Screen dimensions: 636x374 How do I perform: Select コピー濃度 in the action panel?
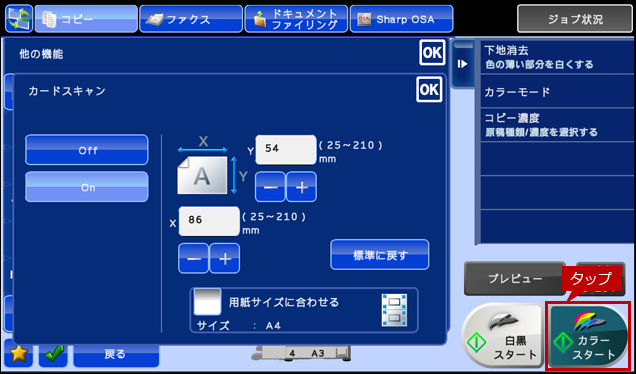tap(558, 125)
